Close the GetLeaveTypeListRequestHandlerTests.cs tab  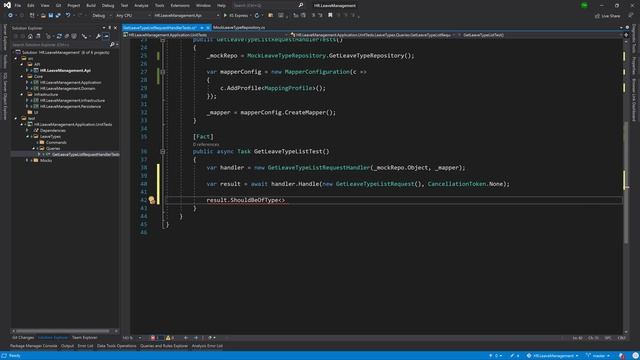pos(208,28)
